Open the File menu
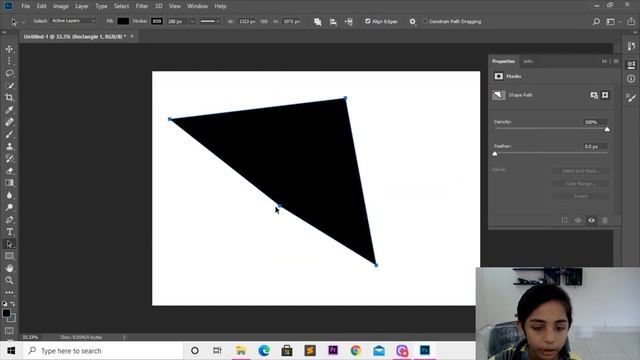The image size is (640, 360). (26, 6)
